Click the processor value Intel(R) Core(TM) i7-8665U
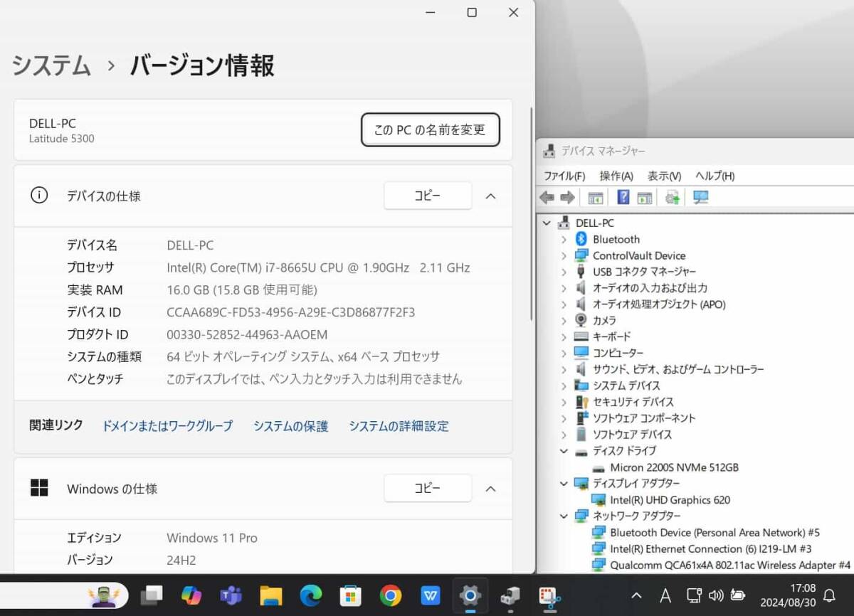 coord(318,267)
